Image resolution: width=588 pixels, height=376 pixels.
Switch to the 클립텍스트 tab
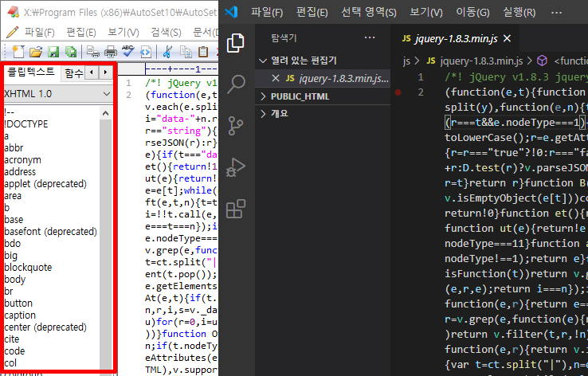[31, 72]
